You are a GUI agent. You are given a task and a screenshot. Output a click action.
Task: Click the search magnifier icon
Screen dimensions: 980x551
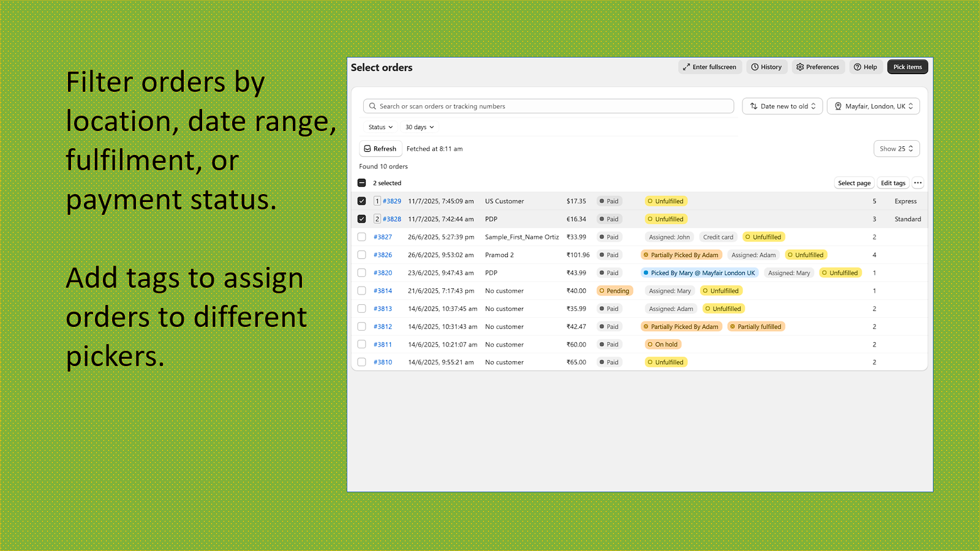[x=372, y=107]
